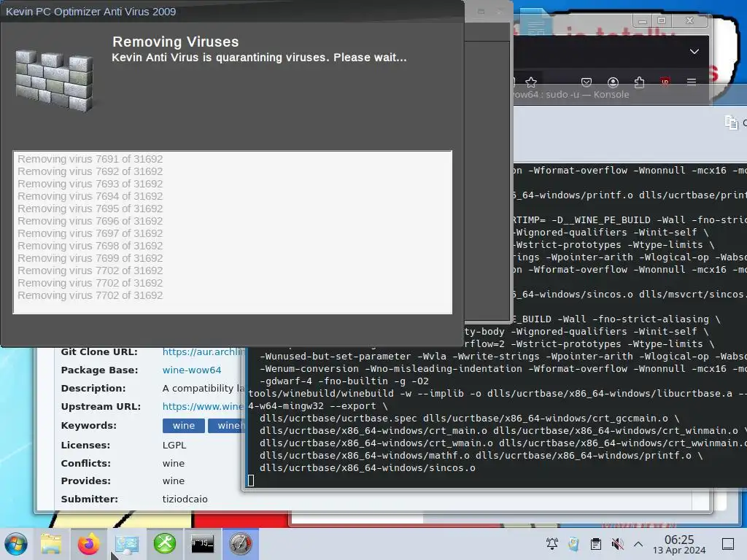Switch to the Konsole terminal taskbar icon
Image resolution: width=747 pixels, height=560 pixels.
(x=203, y=544)
